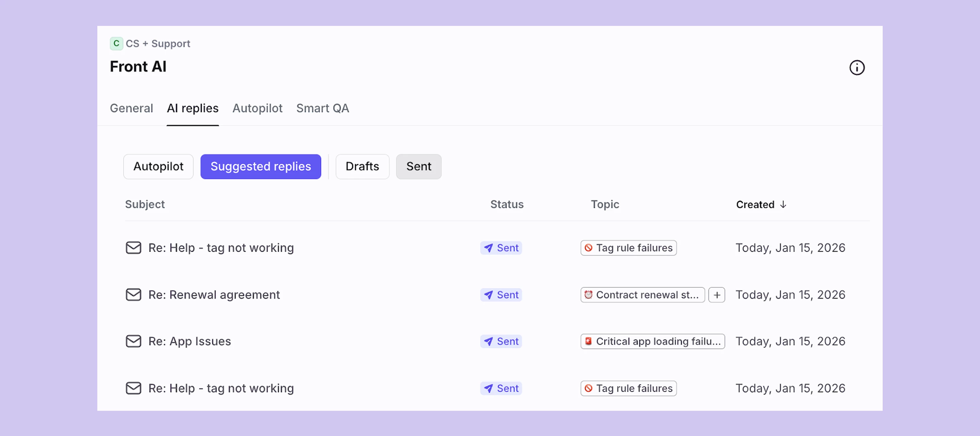Toggle the Drafts filter pill

click(362, 167)
